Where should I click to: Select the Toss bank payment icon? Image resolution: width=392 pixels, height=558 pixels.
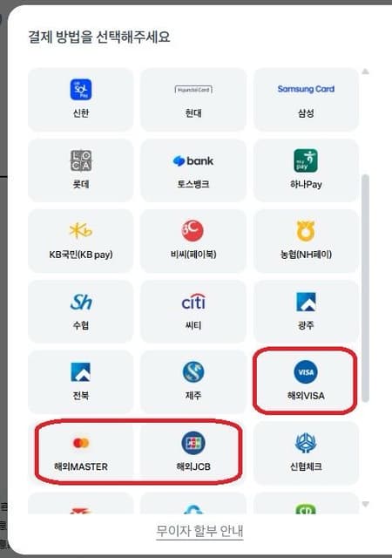pos(193,160)
